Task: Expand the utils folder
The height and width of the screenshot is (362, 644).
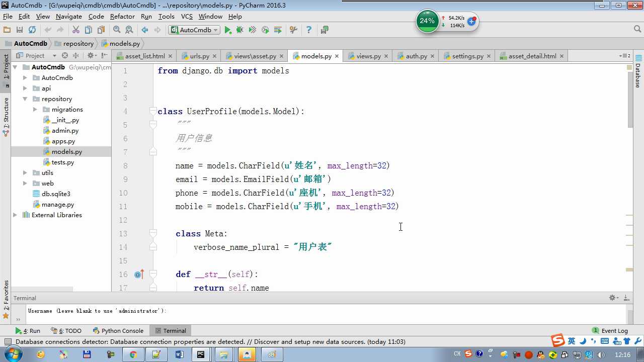Action: point(25,173)
